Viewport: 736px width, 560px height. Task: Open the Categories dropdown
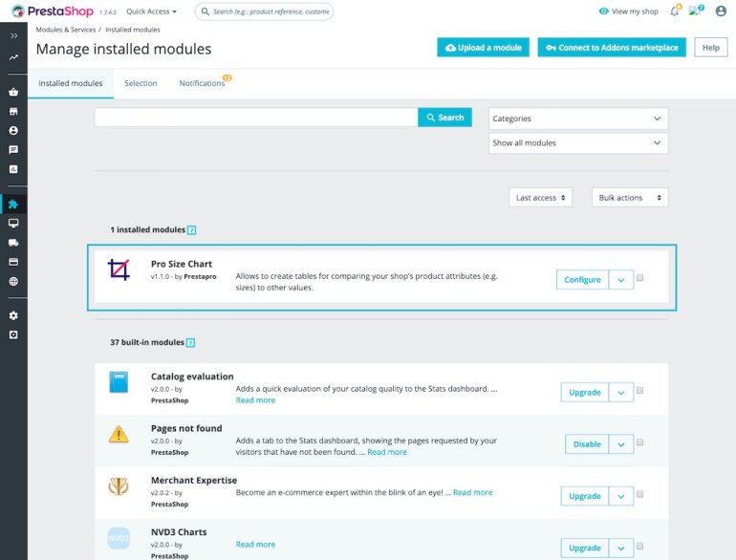coord(578,118)
